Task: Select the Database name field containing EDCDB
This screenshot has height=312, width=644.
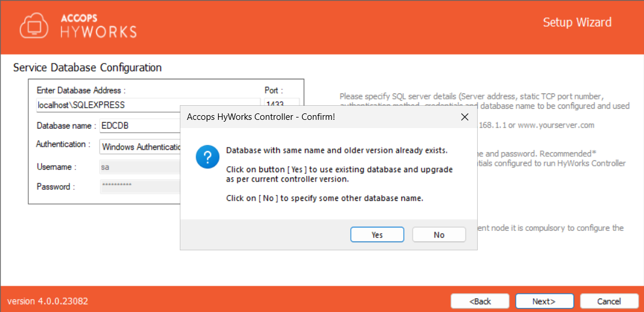Action: 139,126
